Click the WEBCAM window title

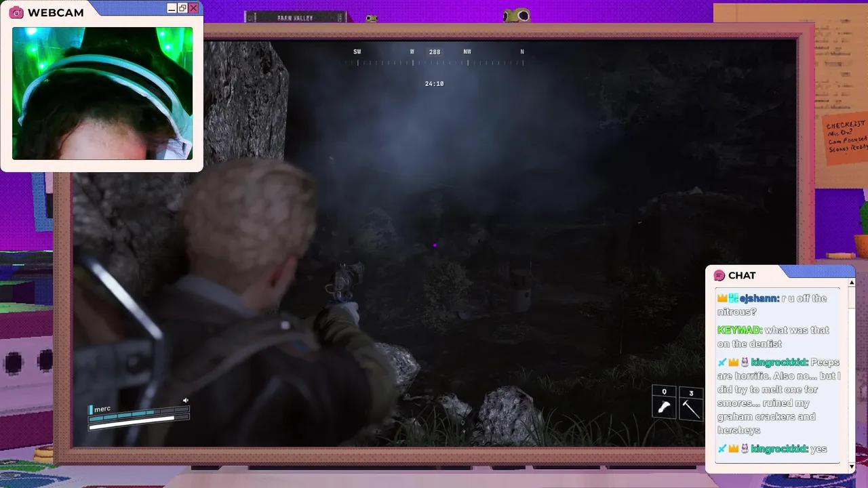[x=56, y=13]
